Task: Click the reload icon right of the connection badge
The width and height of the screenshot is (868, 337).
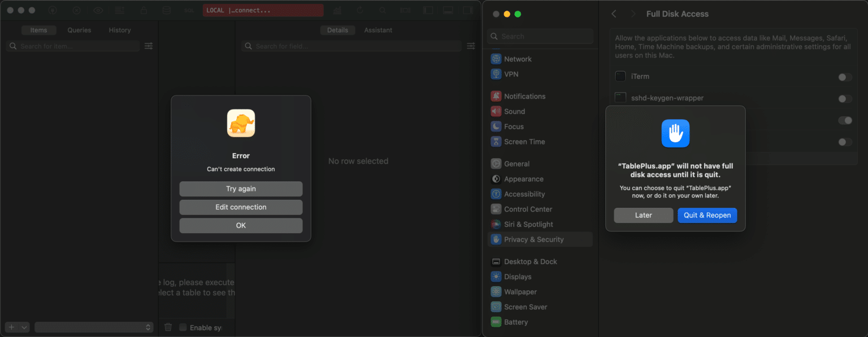Action: click(x=359, y=10)
